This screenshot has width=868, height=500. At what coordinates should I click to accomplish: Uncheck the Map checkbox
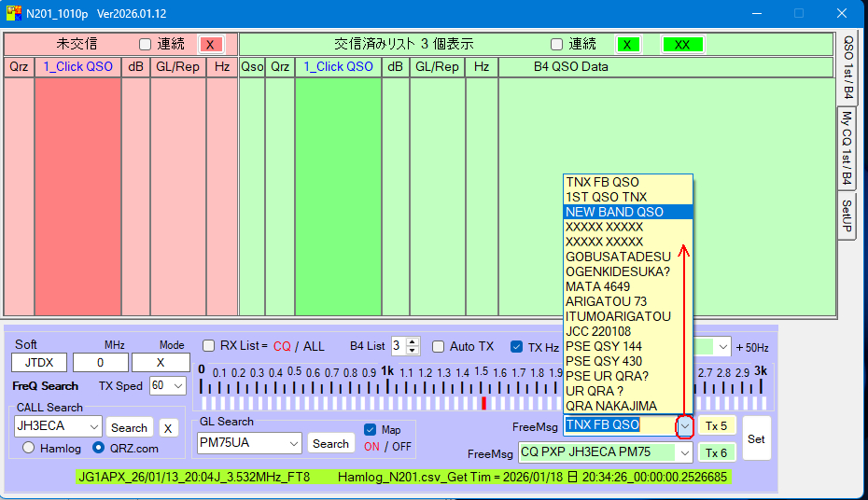pyautogui.click(x=371, y=430)
